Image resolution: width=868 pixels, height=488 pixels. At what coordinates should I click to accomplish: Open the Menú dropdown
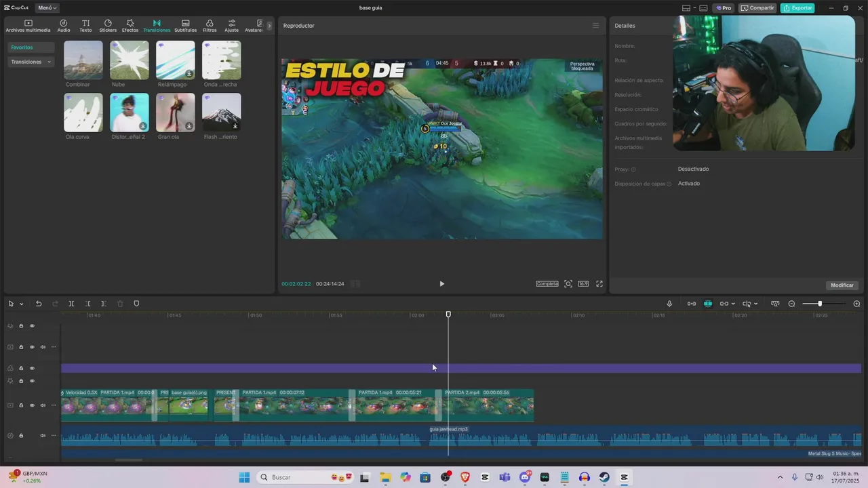(x=47, y=8)
